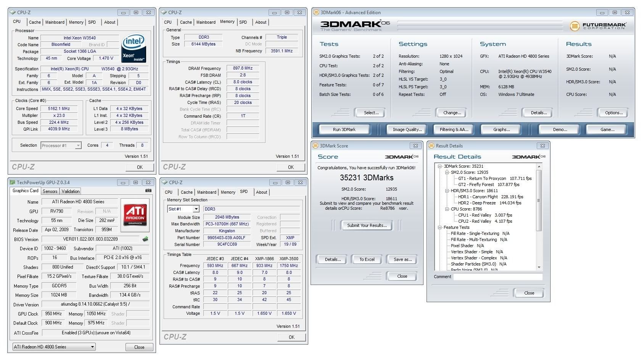Click OK in the CPU-Z CPU window

coord(140,167)
